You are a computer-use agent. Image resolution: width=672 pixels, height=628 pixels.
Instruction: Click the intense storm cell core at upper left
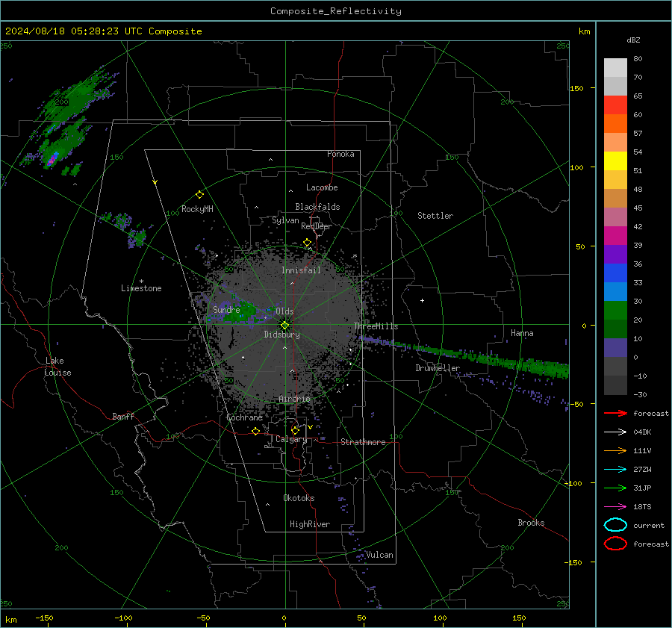52,160
